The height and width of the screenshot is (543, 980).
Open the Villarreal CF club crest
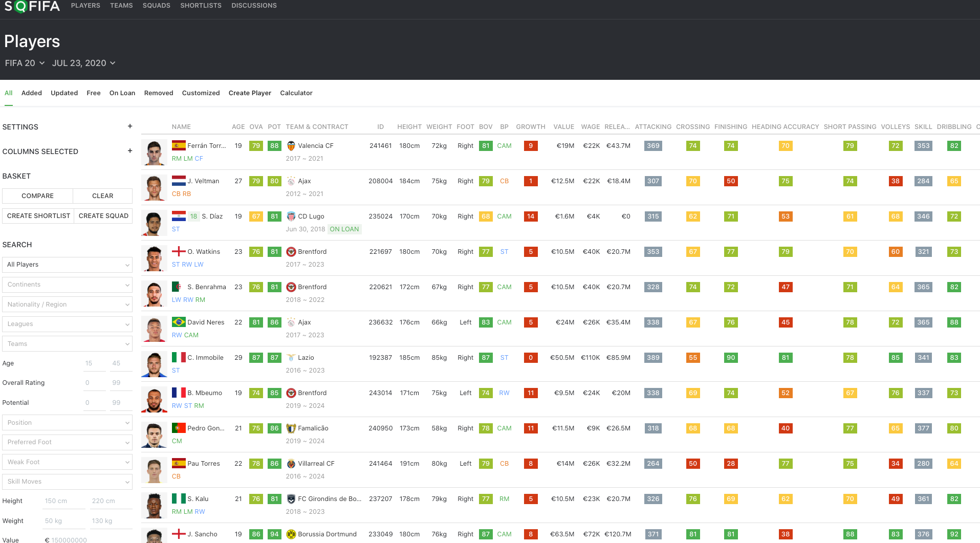pos(291,464)
